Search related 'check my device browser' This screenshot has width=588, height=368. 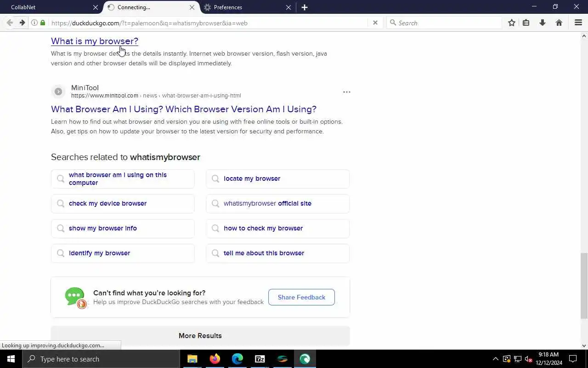click(123, 203)
